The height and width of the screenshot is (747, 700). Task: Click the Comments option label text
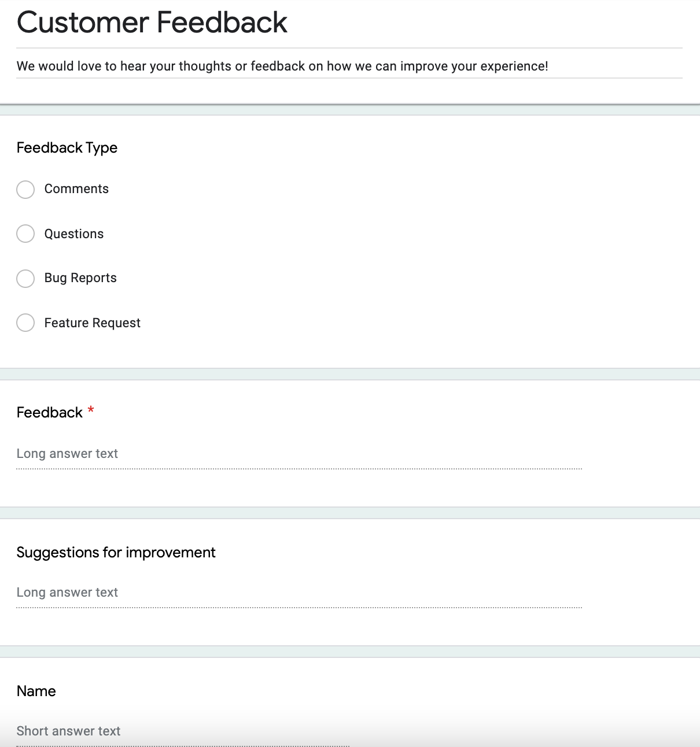click(x=76, y=189)
